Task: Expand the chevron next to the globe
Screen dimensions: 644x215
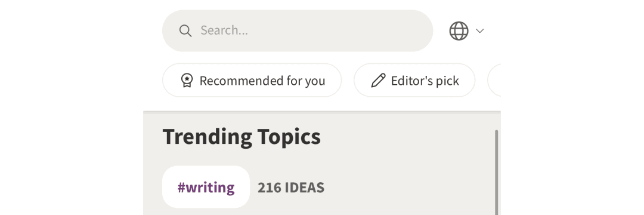Action: click(x=479, y=31)
